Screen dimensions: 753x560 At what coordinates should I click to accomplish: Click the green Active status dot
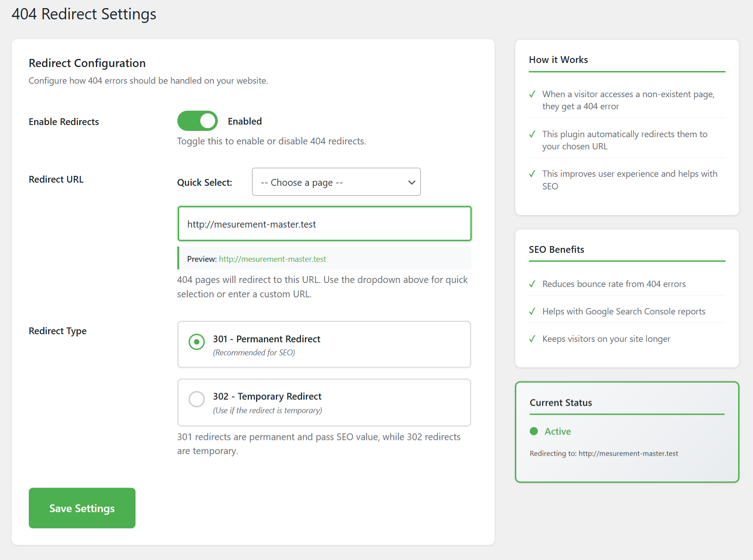point(534,431)
